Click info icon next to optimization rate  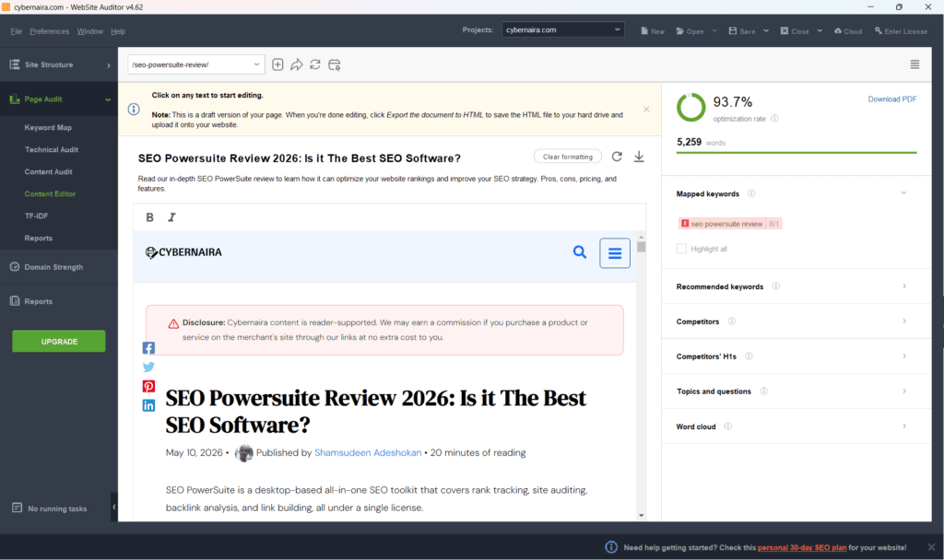[x=774, y=119]
